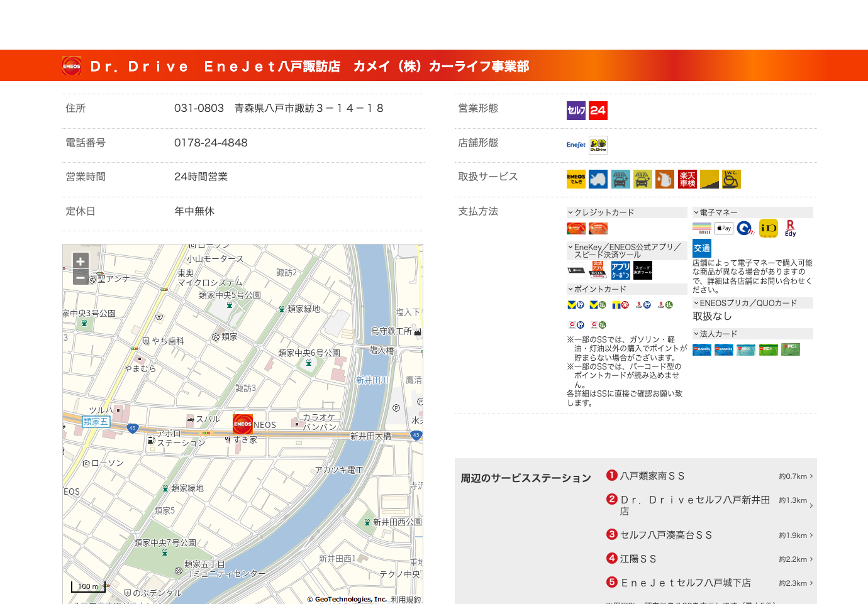
Task: Click the スピード決済ツール black icon
Action: [643, 270]
